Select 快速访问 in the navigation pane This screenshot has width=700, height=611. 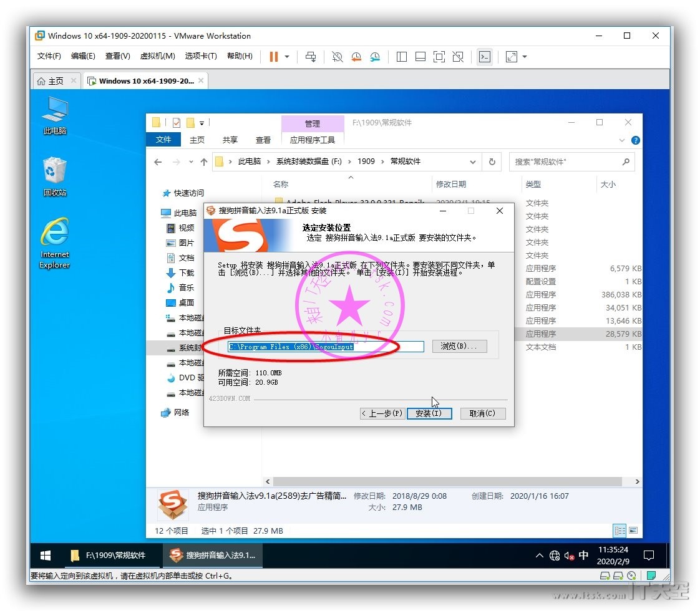click(183, 193)
